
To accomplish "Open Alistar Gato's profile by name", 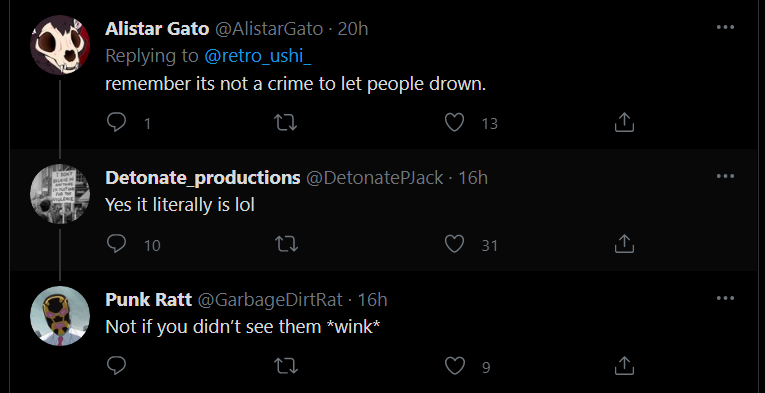I will 157,29.
